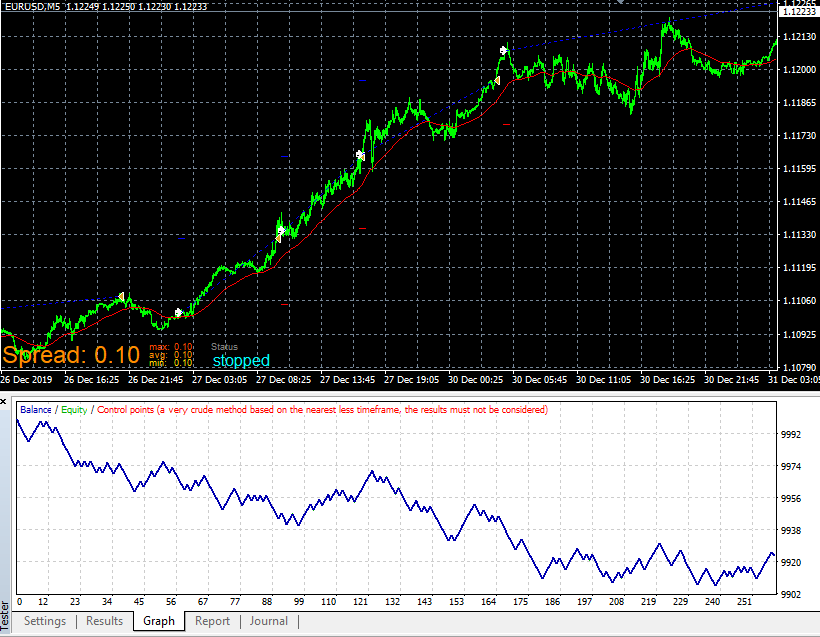Click the '27 Dec 08:25' time label
The width and height of the screenshot is (820, 637).
pos(283,380)
